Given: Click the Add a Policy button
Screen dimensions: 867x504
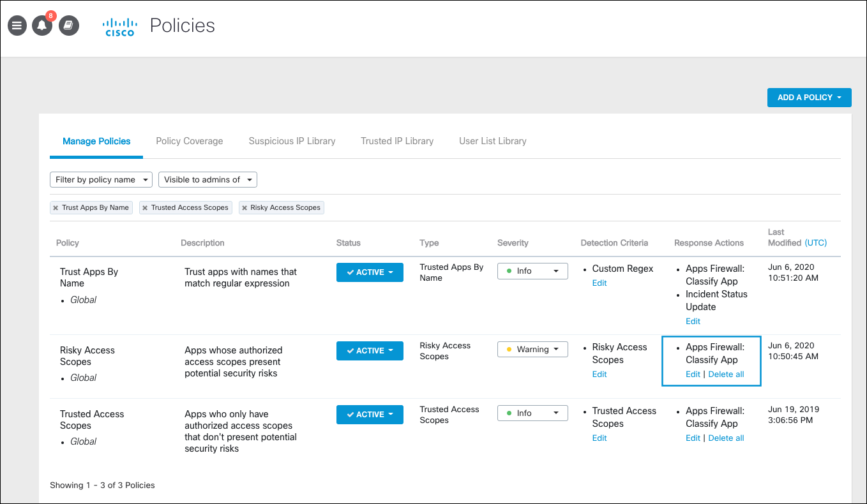Looking at the screenshot, I should point(809,98).
